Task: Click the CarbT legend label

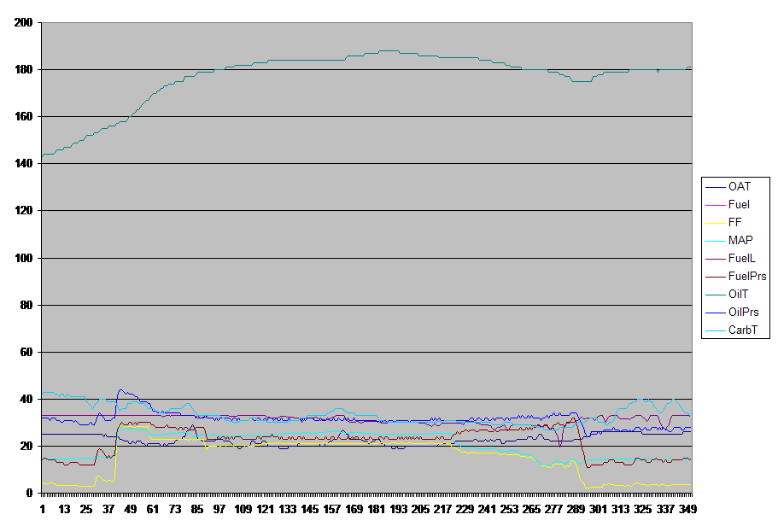Action: (742, 330)
